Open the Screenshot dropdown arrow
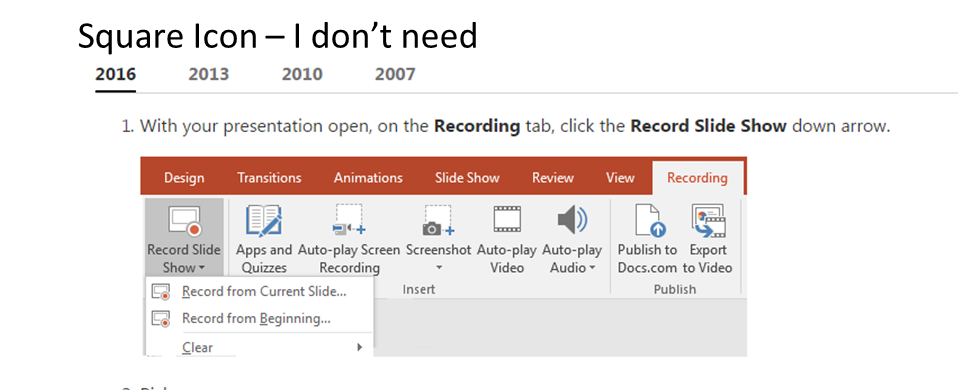This screenshot has width=958, height=390. coord(439,268)
